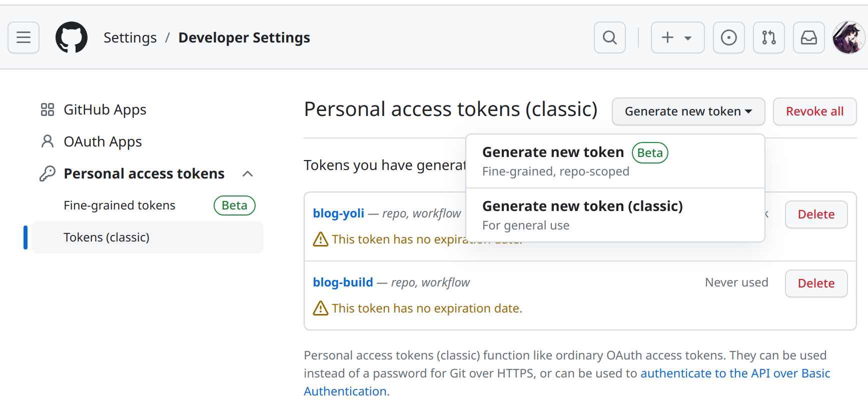Open the hamburger navigation menu

(x=24, y=37)
